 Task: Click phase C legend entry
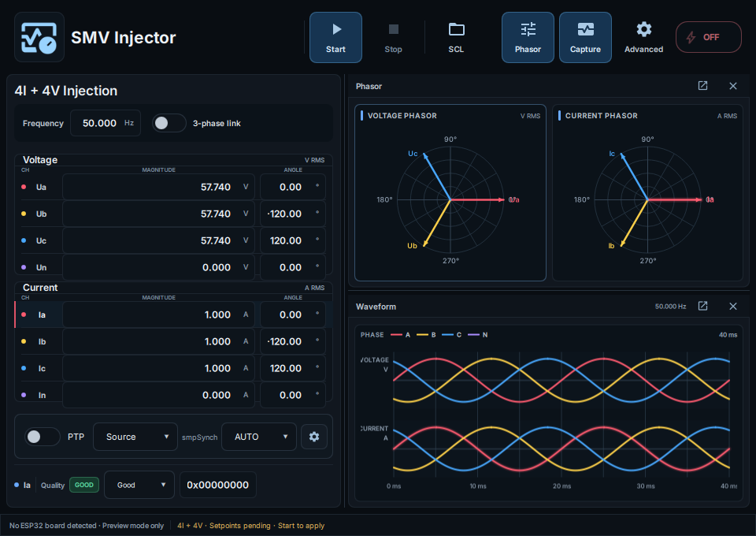click(452, 335)
